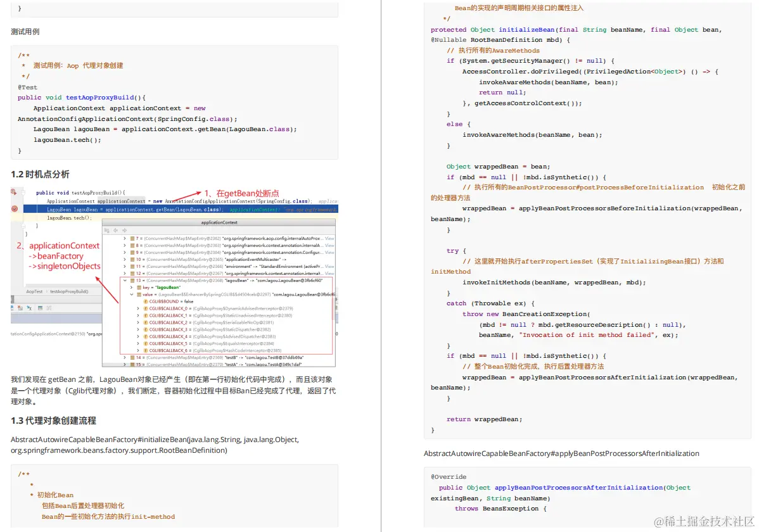
Task: Expand the key = "lagouBean" node
Action: click(132, 288)
